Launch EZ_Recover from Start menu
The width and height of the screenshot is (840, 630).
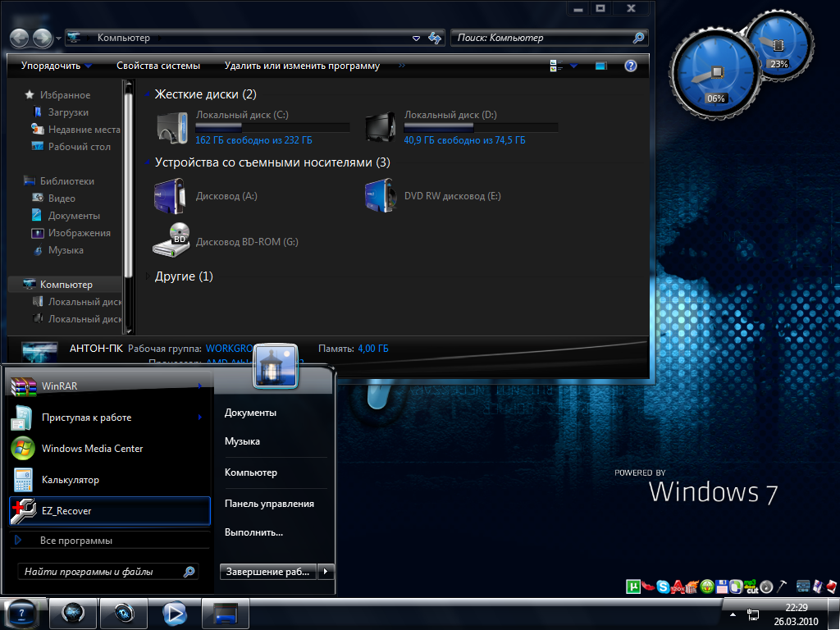(x=110, y=510)
